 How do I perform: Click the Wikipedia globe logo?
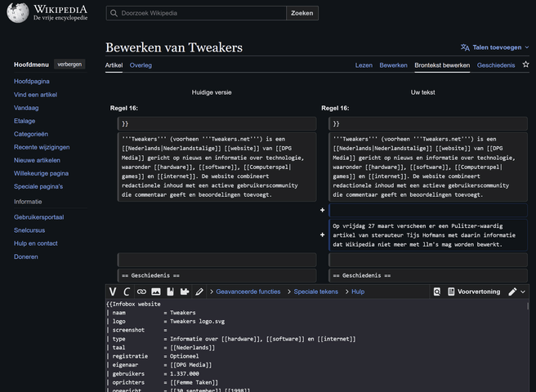pos(18,12)
